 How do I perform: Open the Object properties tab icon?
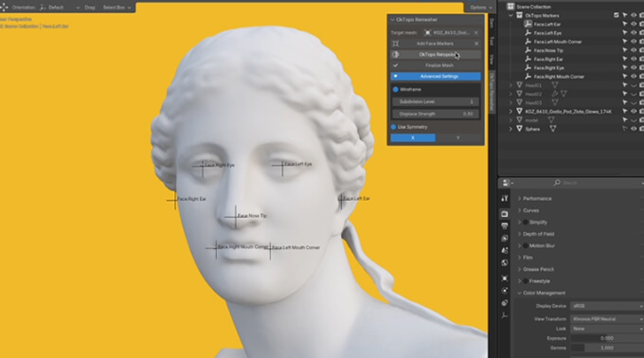pyautogui.click(x=505, y=278)
